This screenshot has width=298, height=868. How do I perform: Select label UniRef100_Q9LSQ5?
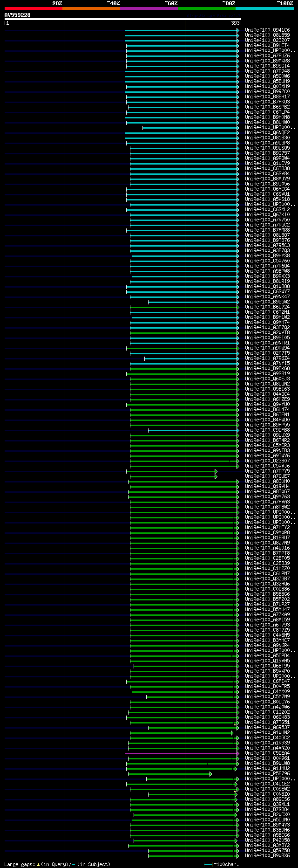point(267,148)
